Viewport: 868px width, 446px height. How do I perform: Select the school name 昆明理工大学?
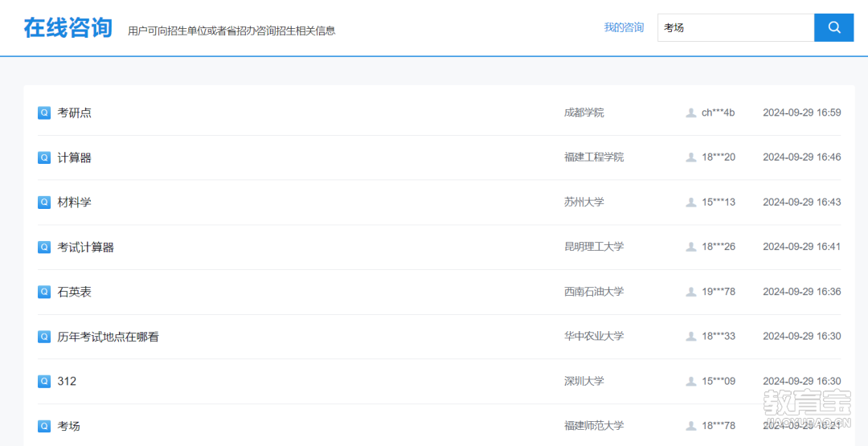[x=594, y=247]
